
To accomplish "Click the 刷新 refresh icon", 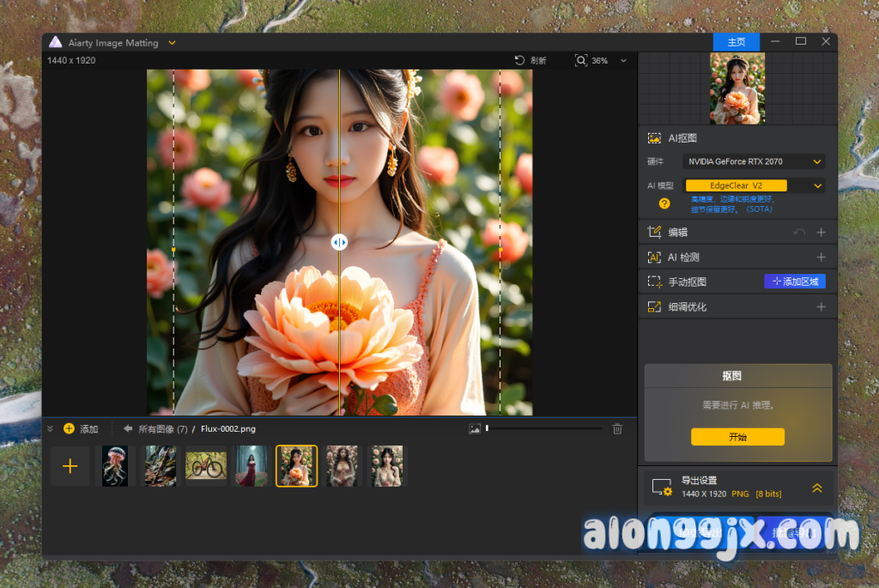I will tap(519, 60).
